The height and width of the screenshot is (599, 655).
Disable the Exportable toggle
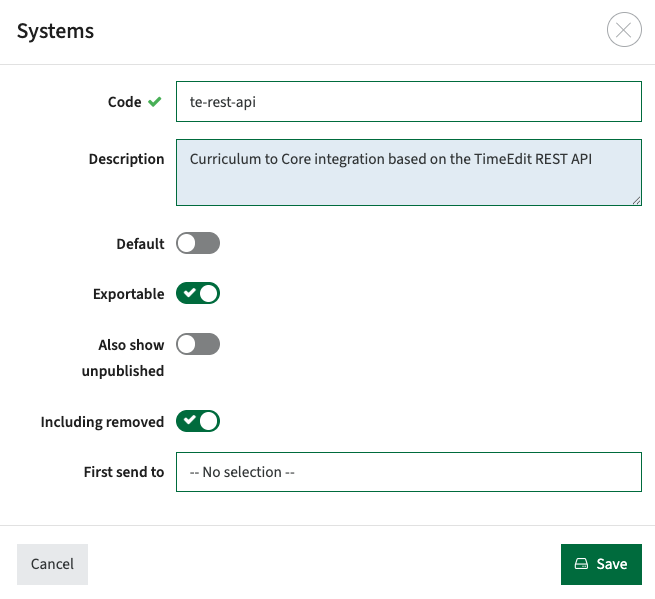(x=198, y=293)
